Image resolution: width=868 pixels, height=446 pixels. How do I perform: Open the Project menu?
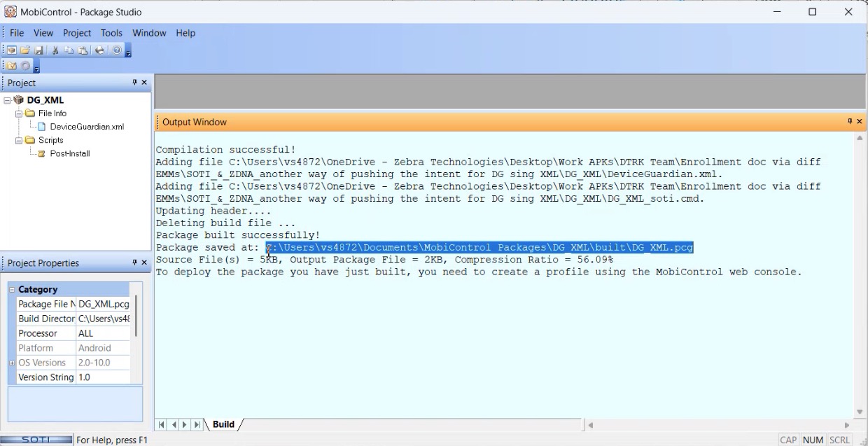(77, 33)
